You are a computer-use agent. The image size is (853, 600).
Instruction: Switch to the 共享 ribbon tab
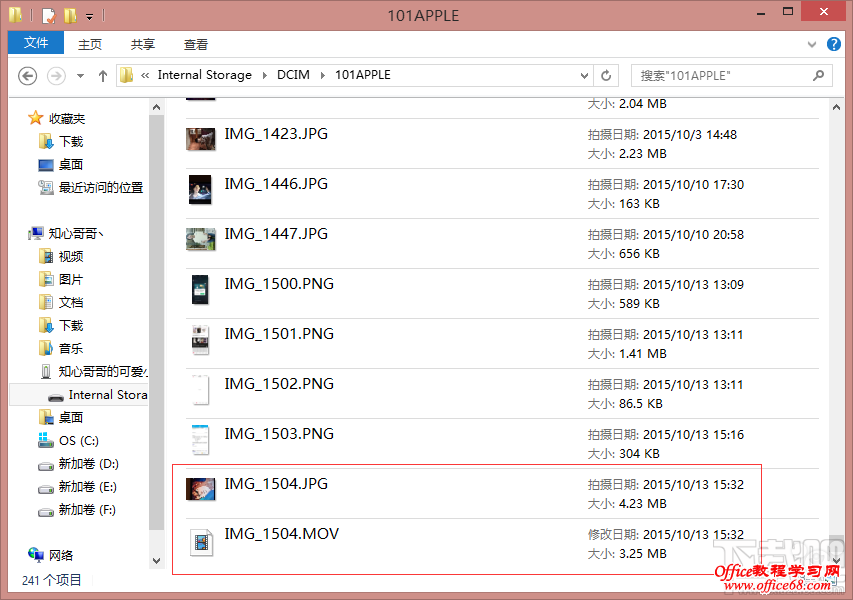tap(143, 44)
